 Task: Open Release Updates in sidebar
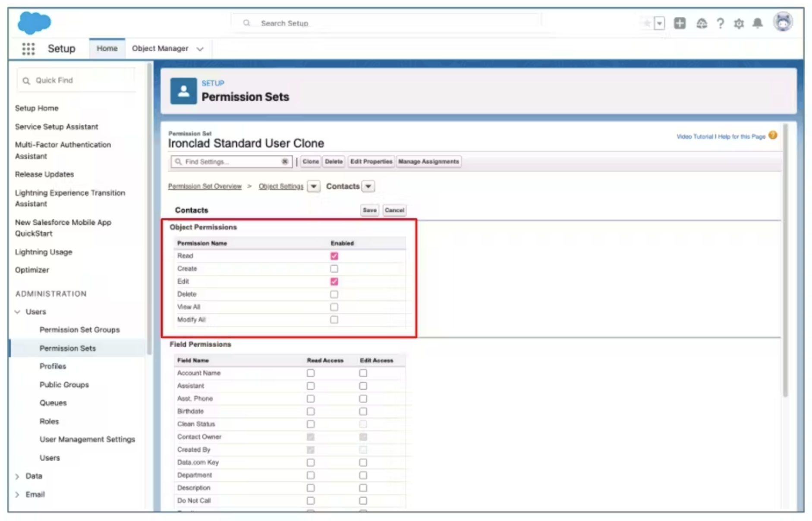pos(44,174)
